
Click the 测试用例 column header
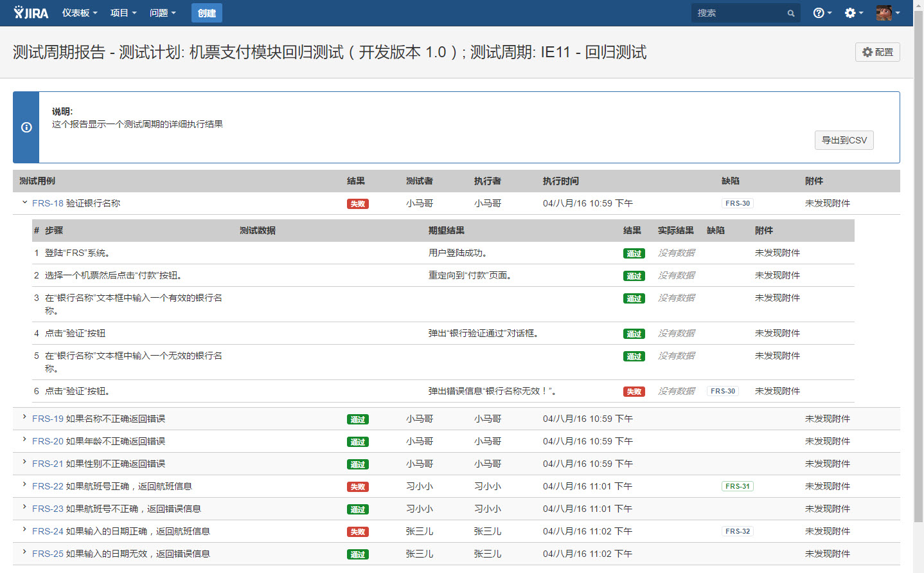click(x=37, y=181)
